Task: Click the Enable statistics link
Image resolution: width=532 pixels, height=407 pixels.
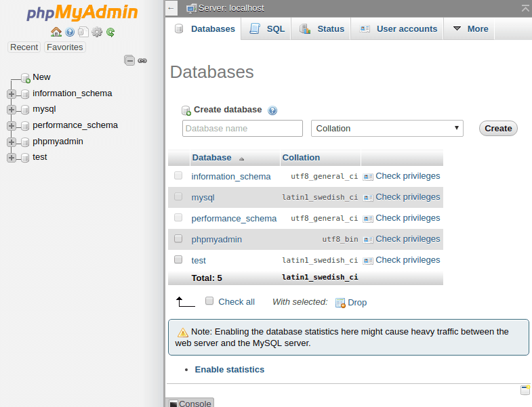Action: tap(229, 369)
